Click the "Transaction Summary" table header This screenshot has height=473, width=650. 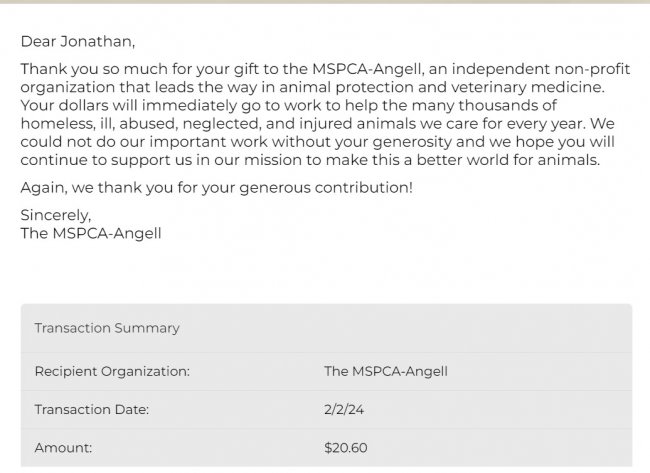[x=107, y=328]
